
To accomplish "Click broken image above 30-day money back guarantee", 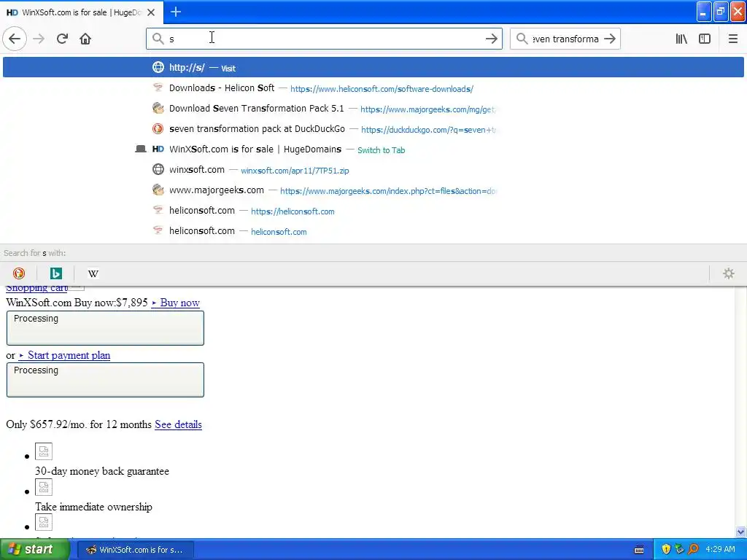I will coord(43,451).
